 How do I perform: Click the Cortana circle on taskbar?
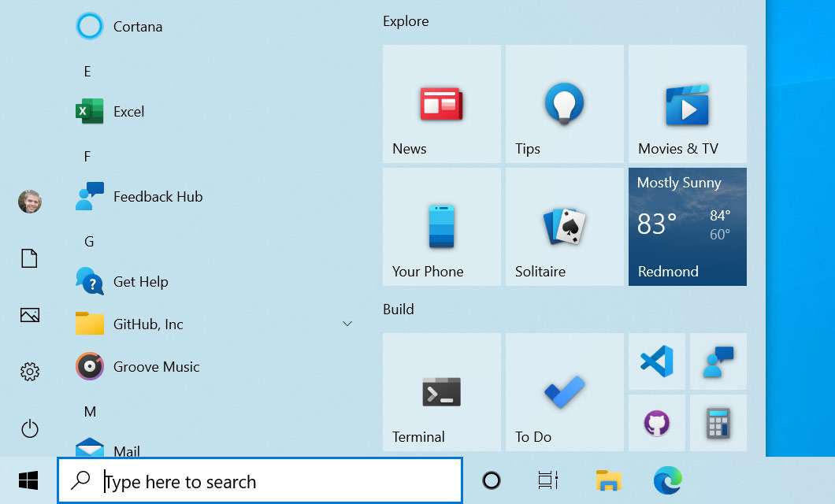pos(491,480)
